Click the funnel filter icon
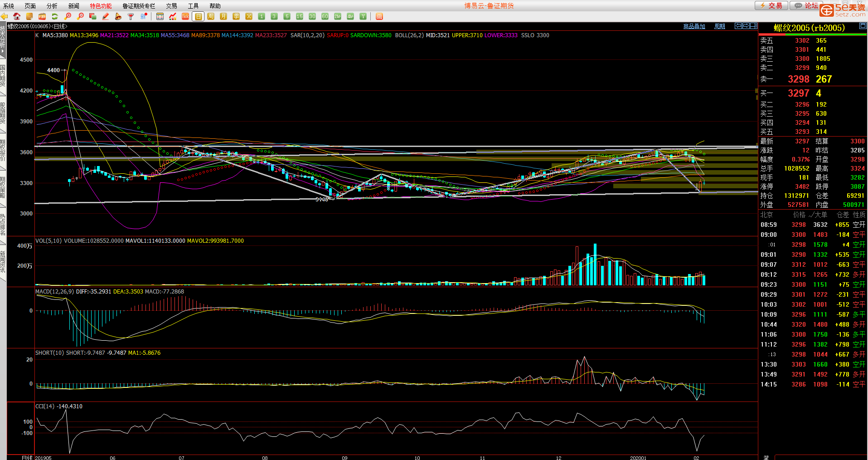 tap(131, 16)
